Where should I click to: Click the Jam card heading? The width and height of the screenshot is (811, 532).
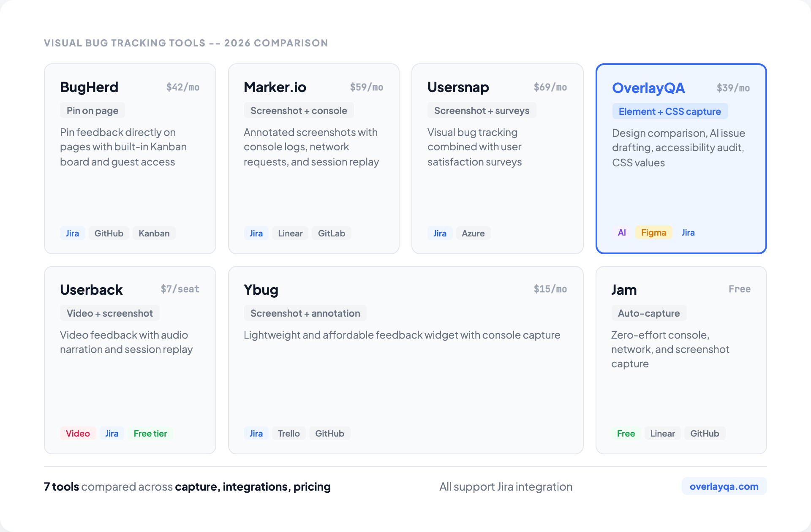(x=624, y=290)
